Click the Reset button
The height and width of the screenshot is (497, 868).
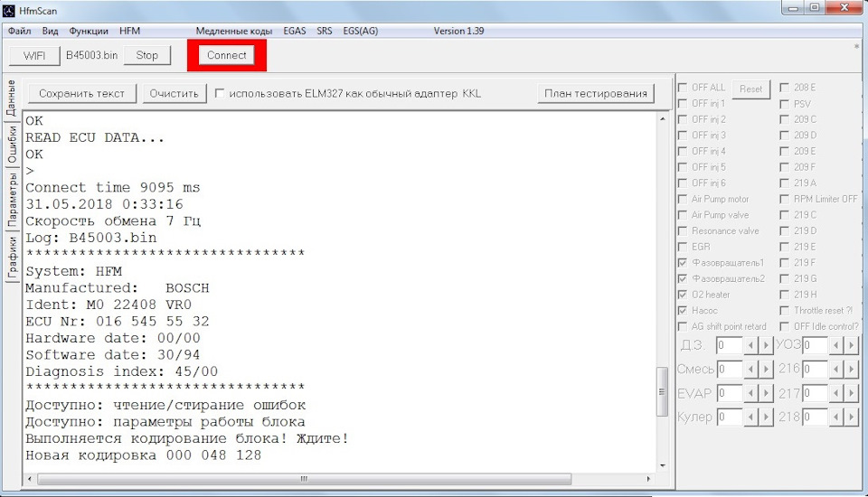coord(750,89)
